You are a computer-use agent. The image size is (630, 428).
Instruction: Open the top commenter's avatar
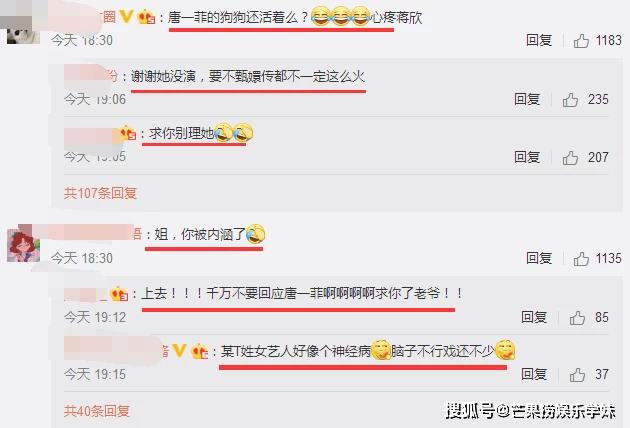click(x=22, y=29)
